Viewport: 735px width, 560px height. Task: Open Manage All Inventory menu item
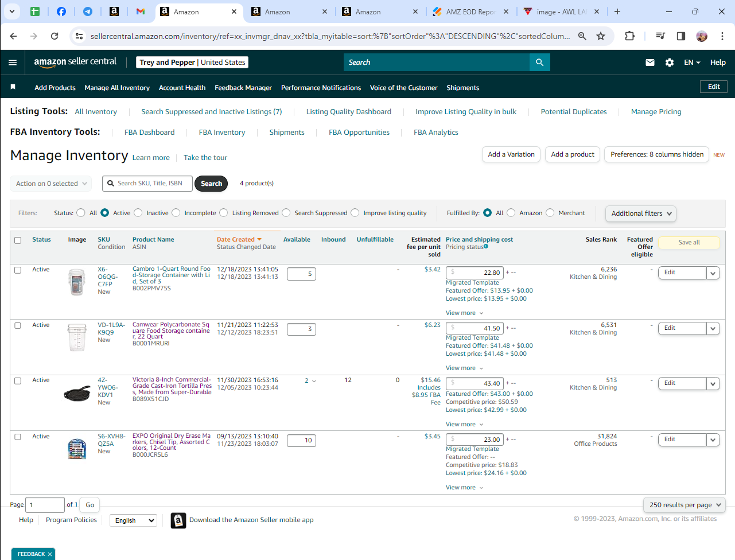tap(117, 88)
